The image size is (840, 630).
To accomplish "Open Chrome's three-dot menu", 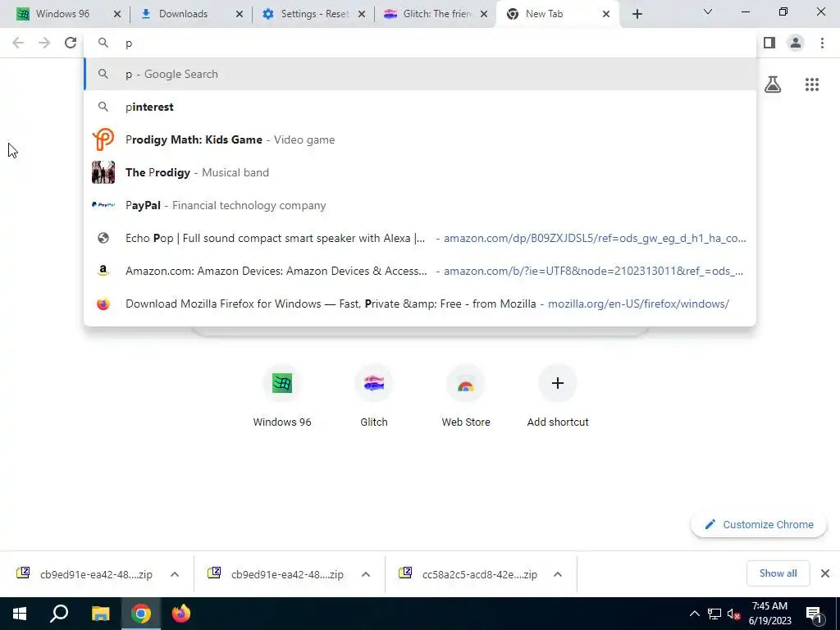I will [822, 43].
